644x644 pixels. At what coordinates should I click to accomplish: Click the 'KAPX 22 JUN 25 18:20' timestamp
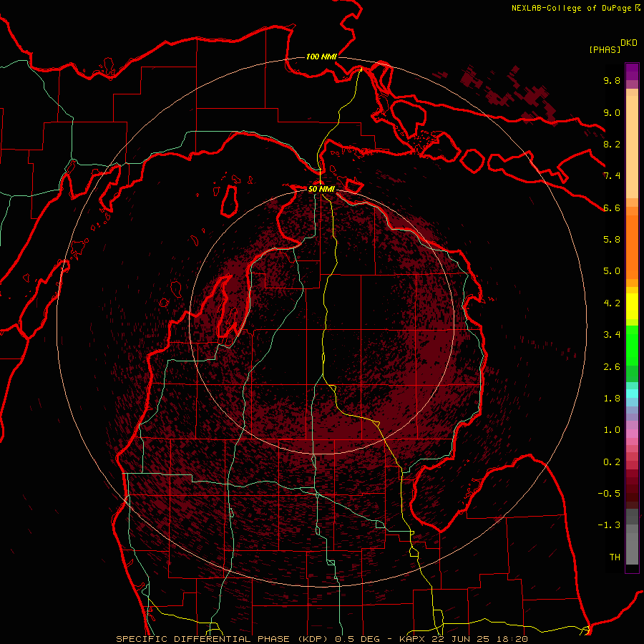[464, 639]
